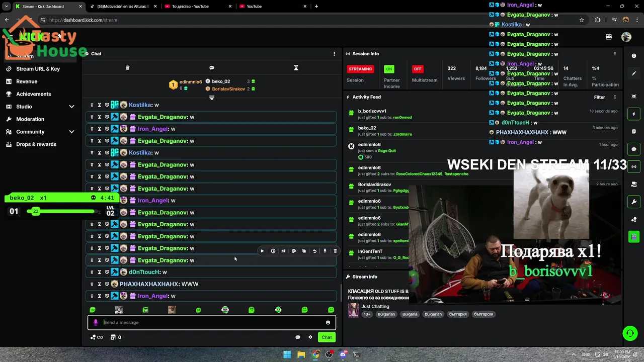644x362 pixels.
Task: Open Zordinaire's link in Activity Feed
Action: click(x=402, y=134)
